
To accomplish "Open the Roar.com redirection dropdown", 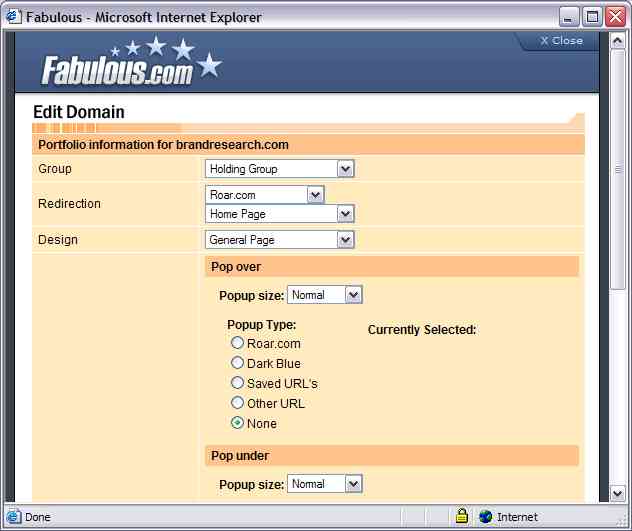I will 264,195.
